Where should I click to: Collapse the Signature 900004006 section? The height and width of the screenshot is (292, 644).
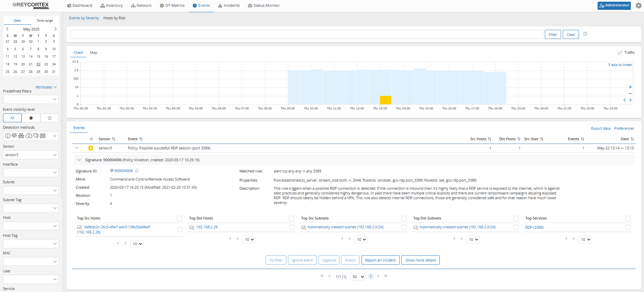point(79,160)
